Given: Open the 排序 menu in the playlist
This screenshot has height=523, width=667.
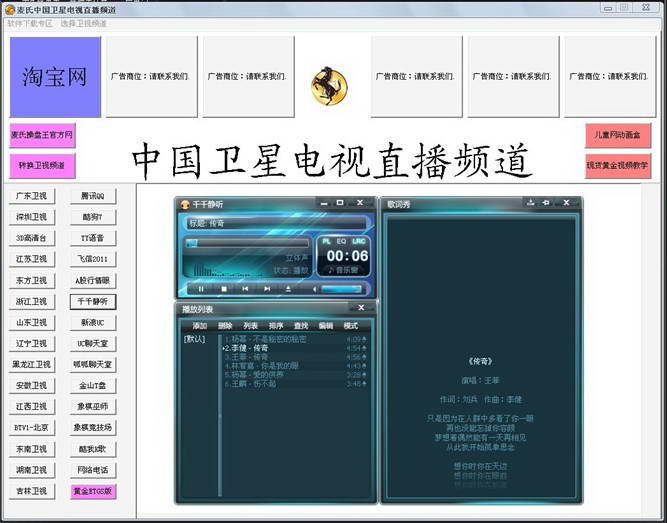Looking at the screenshot, I should click(276, 326).
